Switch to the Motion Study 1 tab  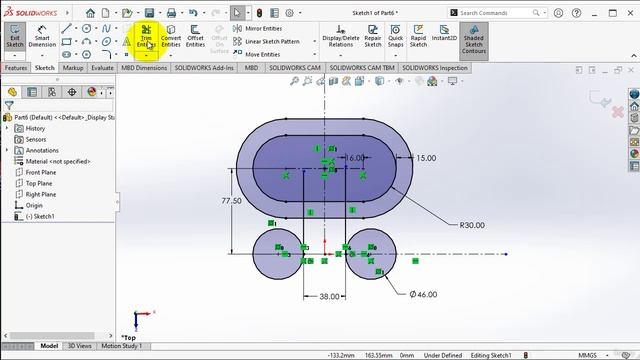(121, 346)
